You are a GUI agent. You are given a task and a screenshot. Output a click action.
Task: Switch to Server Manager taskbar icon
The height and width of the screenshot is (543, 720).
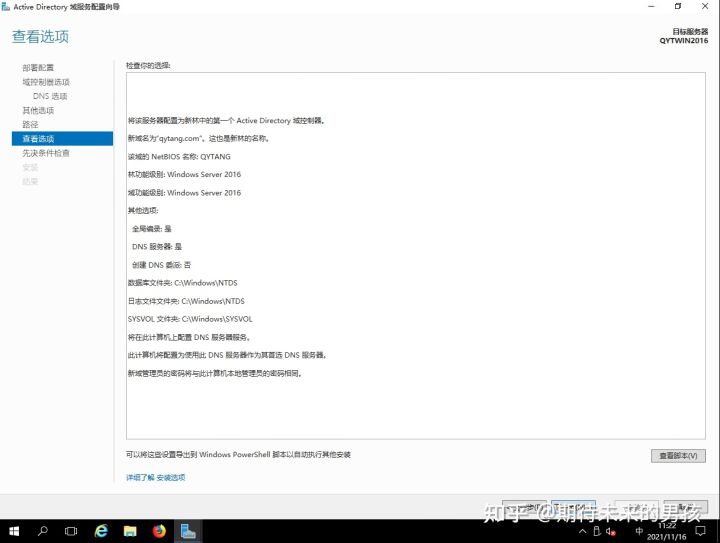coord(188,531)
